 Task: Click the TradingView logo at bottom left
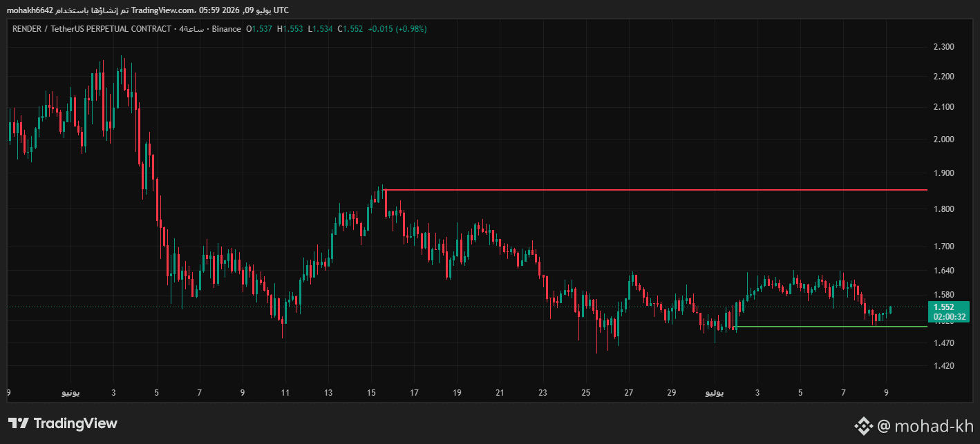click(63, 423)
